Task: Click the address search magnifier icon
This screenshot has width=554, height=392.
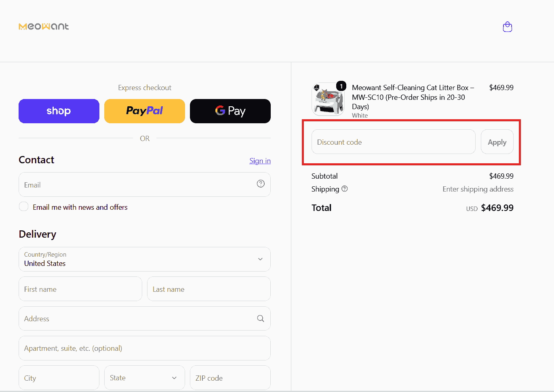Action: 261,318
